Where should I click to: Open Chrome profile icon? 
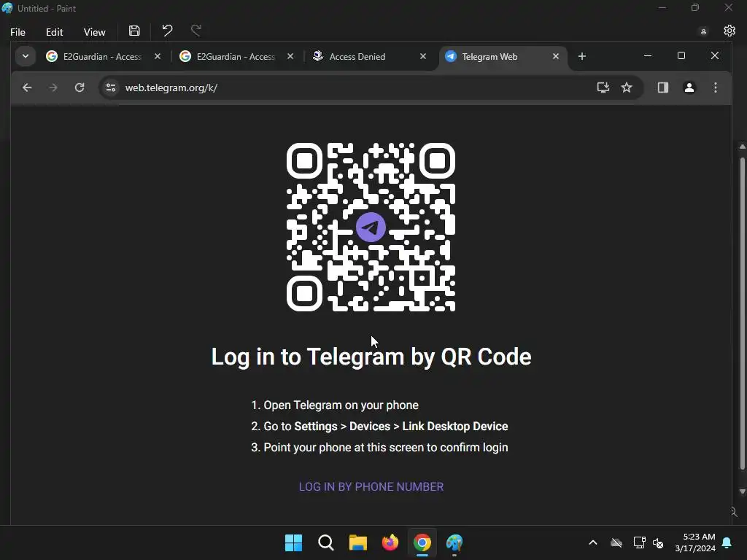tap(689, 87)
